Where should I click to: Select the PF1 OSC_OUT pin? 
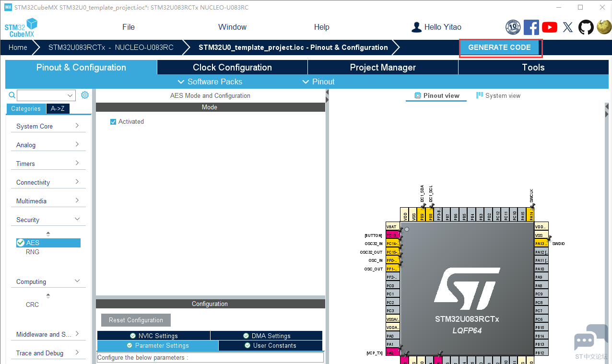pos(392,269)
